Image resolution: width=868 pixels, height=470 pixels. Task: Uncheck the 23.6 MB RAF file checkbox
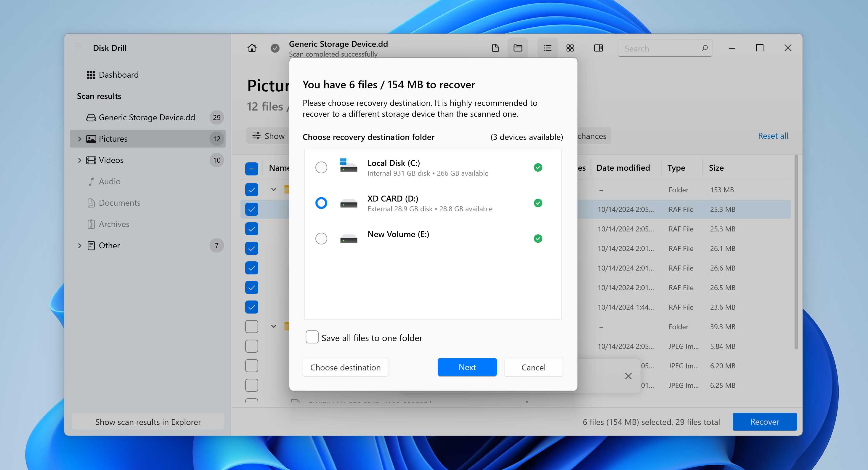tap(251, 307)
